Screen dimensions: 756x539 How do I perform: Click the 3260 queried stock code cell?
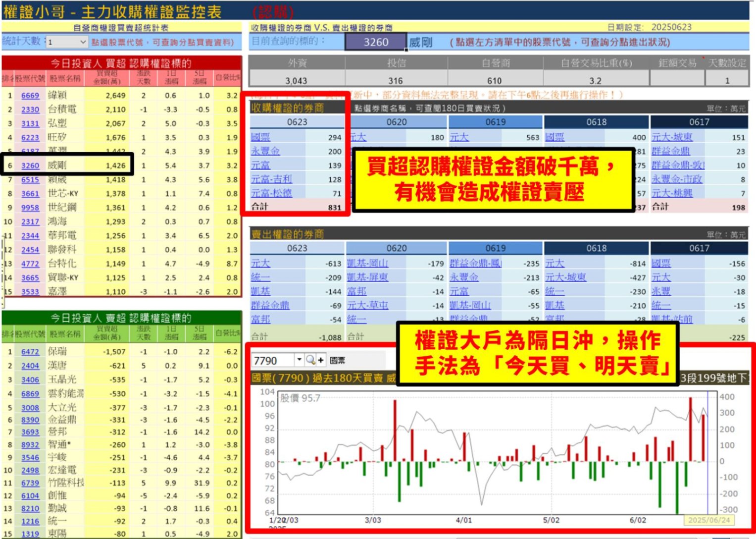click(x=376, y=42)
